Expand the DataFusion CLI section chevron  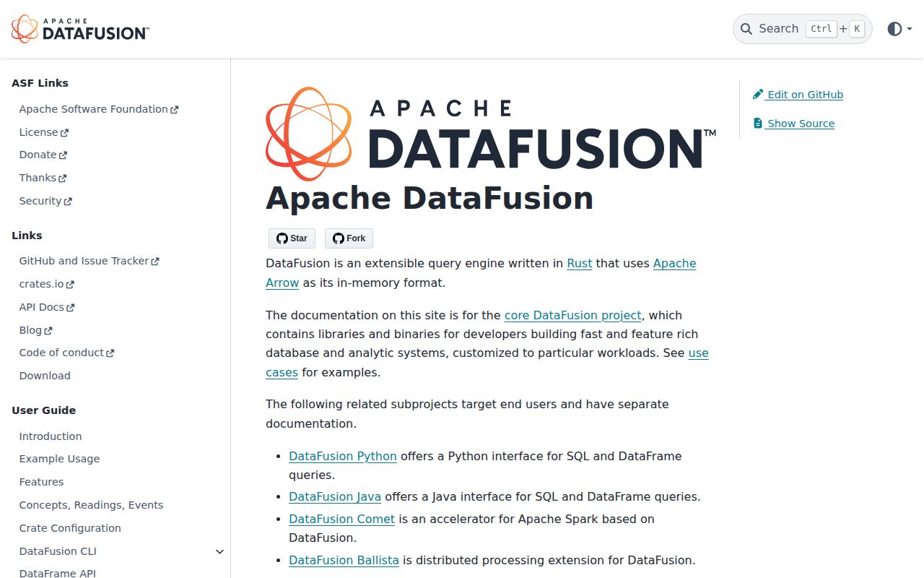(220, 552)
